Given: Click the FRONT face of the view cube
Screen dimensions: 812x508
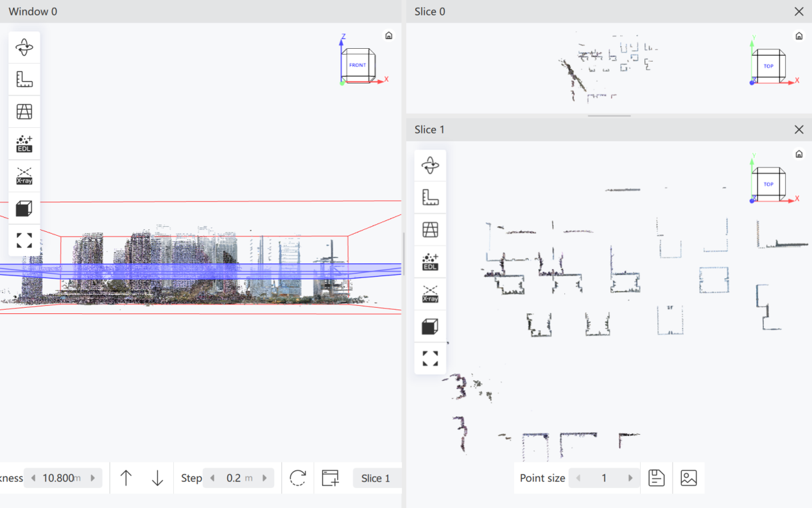Looking at the screenshot, I should click(357, 65).
